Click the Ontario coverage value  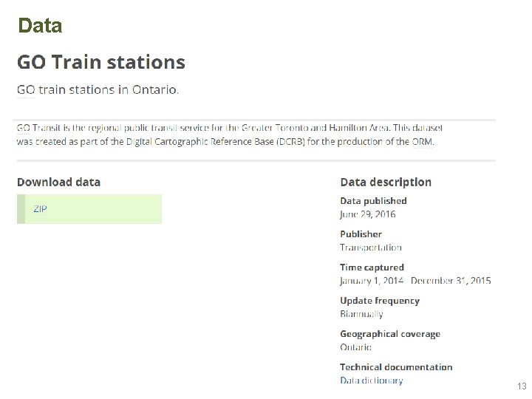coord(355,347)
